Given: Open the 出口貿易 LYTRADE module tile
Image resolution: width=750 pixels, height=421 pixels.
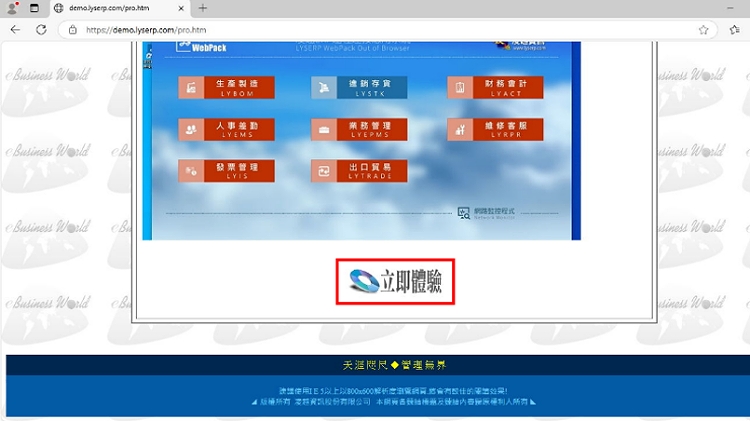Looking at the screenshot, I should 359,171.
